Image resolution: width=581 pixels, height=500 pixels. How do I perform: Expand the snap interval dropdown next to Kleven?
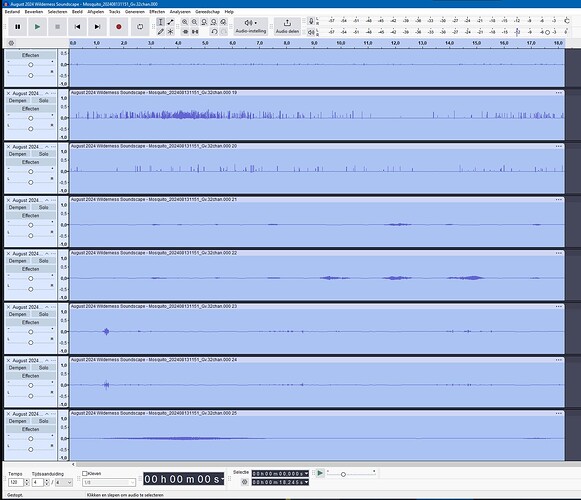(109, 482)
